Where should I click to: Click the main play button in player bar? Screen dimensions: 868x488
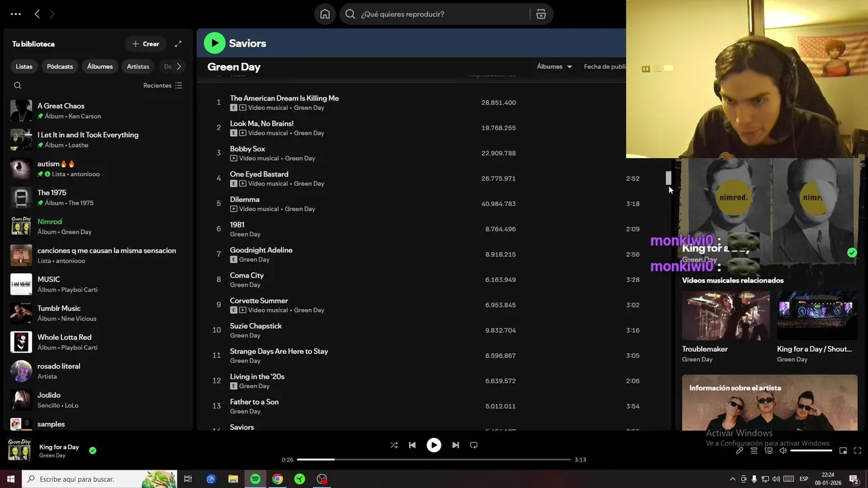(x=434, y=445)
